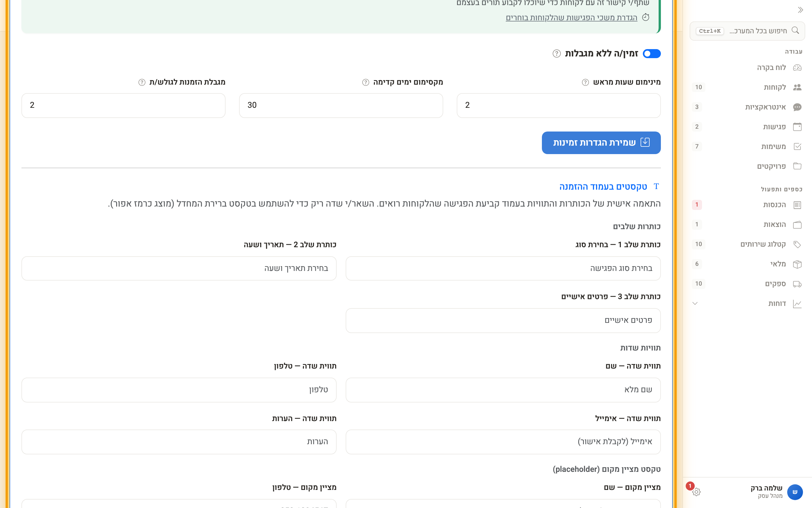
Task: Click help icon beside מגבלת הזמנות לגולש/ת
Action: click(142, 82)
